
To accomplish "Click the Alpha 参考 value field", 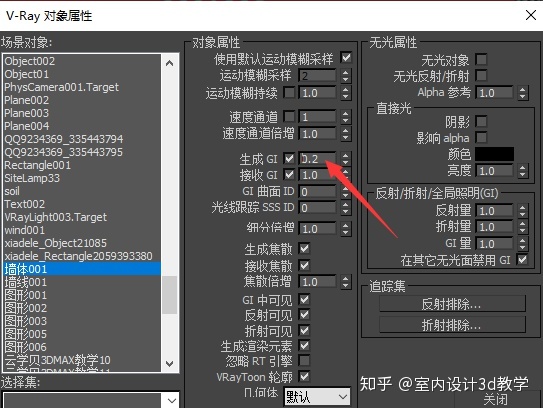I will [495, 93].
